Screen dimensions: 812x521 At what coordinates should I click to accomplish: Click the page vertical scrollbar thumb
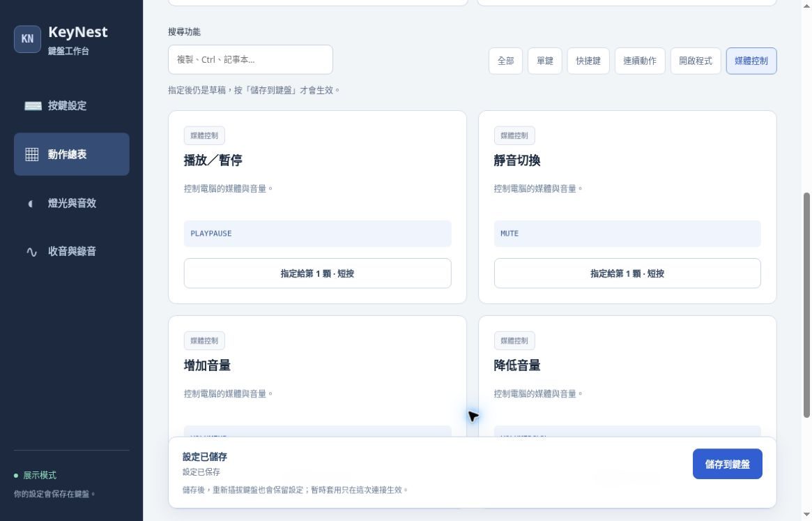point(806,305)
